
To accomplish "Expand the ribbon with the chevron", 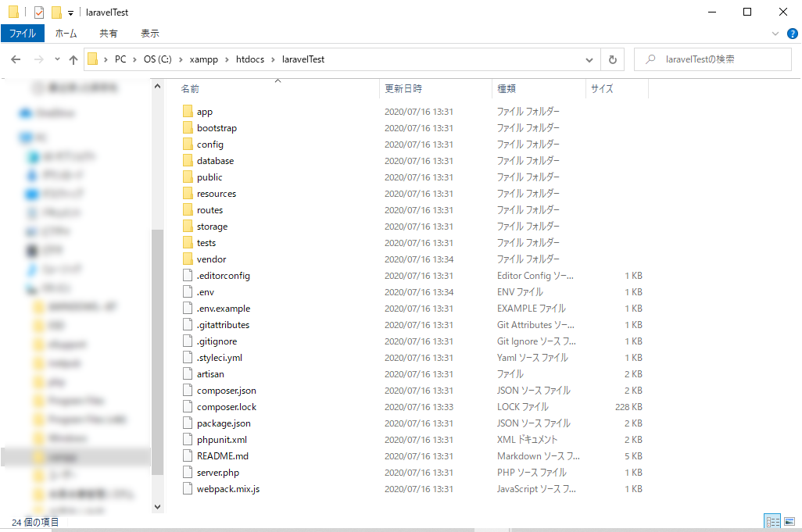I will tap(775, 34).
